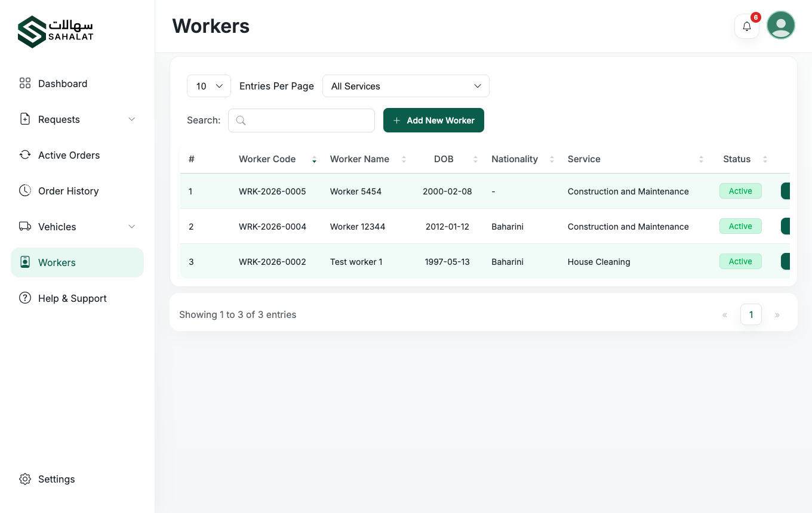Click the Settings gear icon
The image size is (812, 513).
click(25, 479)
